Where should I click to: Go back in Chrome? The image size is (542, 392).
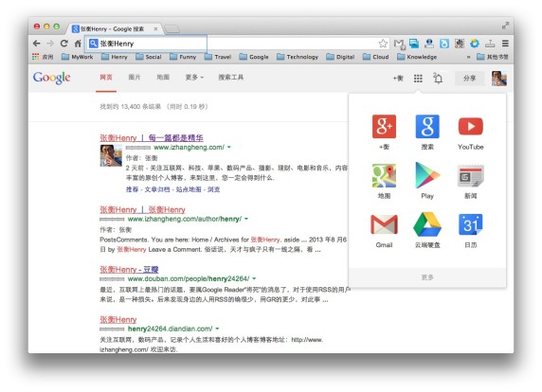click(x=37, y=44)
